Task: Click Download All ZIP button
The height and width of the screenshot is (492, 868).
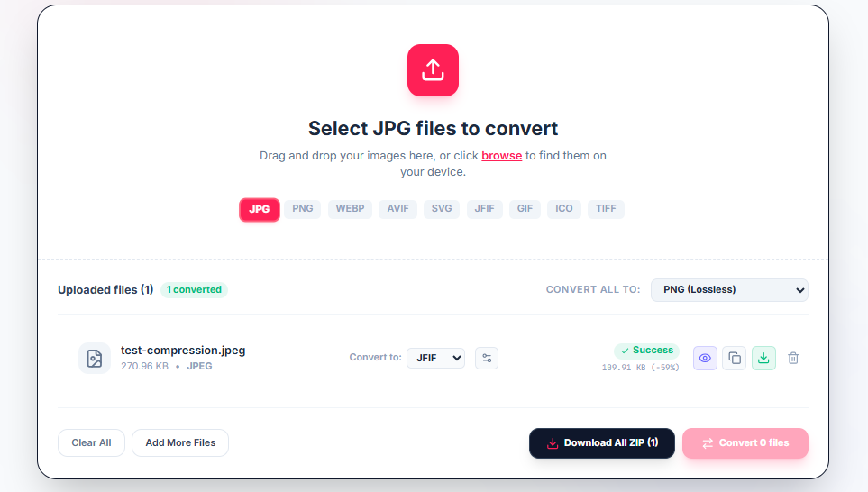Action: pyautogui.click(x=602, y=443)
